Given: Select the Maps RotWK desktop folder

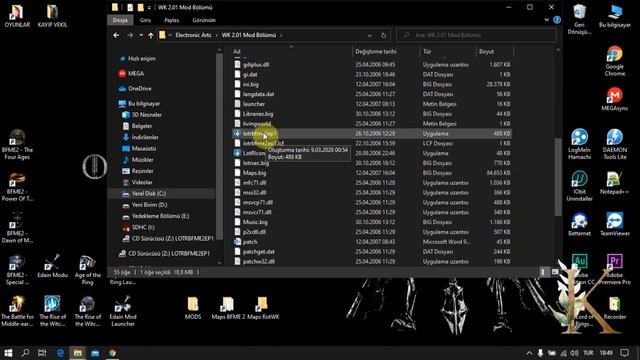Looking at the screenshot, I should 263,309.
